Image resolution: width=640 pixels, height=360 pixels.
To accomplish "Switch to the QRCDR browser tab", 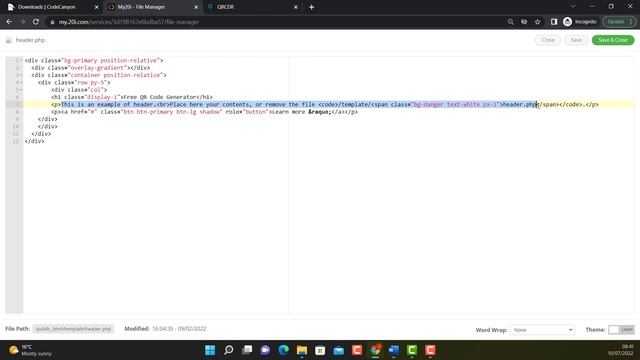I will click(x=225, y=7).
